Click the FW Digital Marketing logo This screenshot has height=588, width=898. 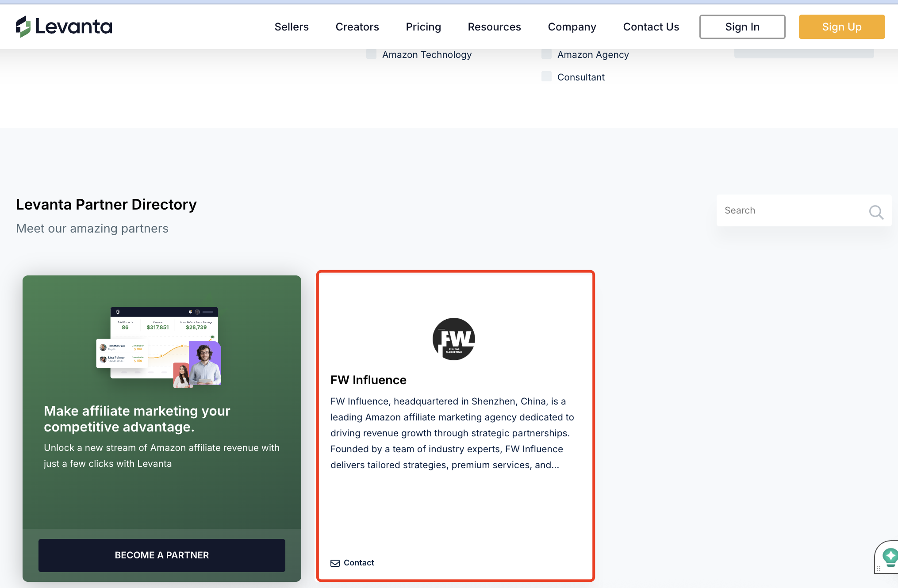coord(454,339)
